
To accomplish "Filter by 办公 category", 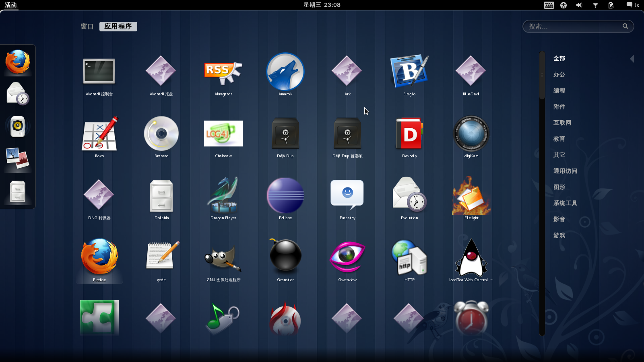I will coord(559,75).
